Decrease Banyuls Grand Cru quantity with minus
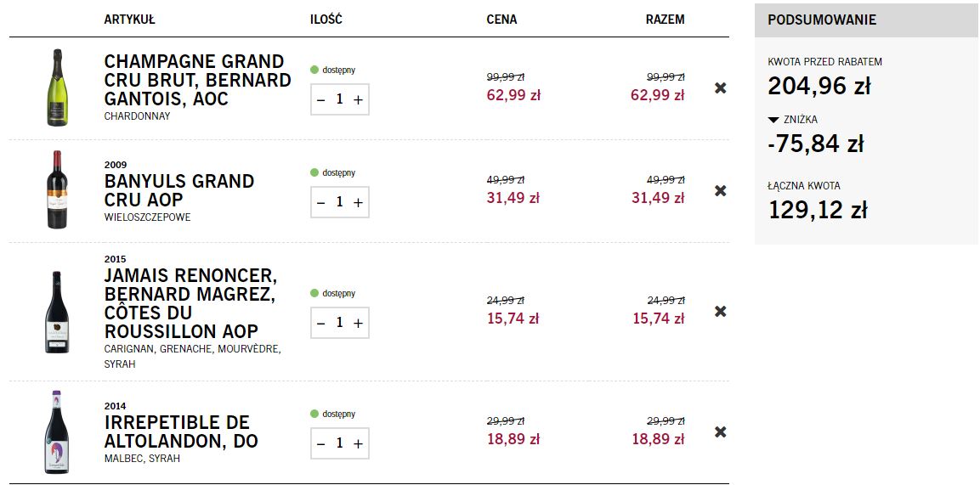The width and height of the screenshot is (980, 485). click(x=321, y=202)
